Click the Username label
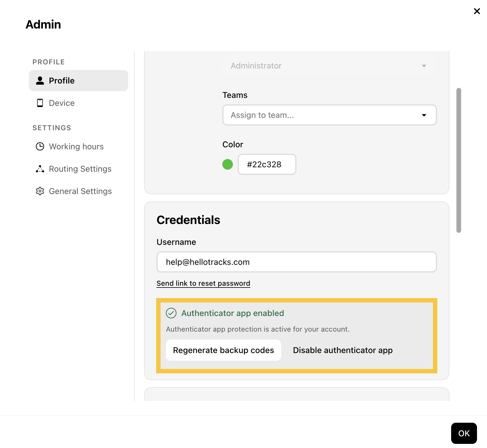The image size is (487, 448). pos(176,242)
